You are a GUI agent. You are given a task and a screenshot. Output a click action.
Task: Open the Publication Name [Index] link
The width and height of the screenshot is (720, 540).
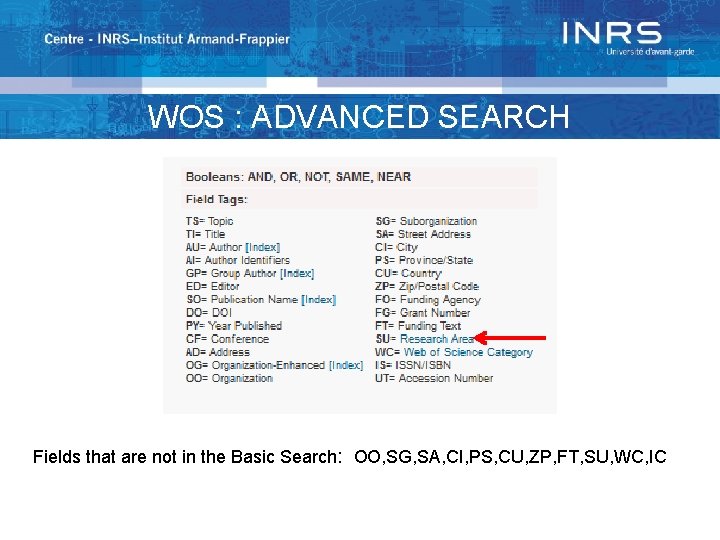(x=319, y=300)
